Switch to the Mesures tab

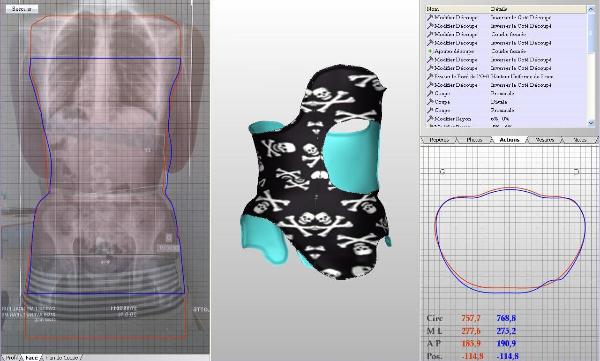(544, 140)
